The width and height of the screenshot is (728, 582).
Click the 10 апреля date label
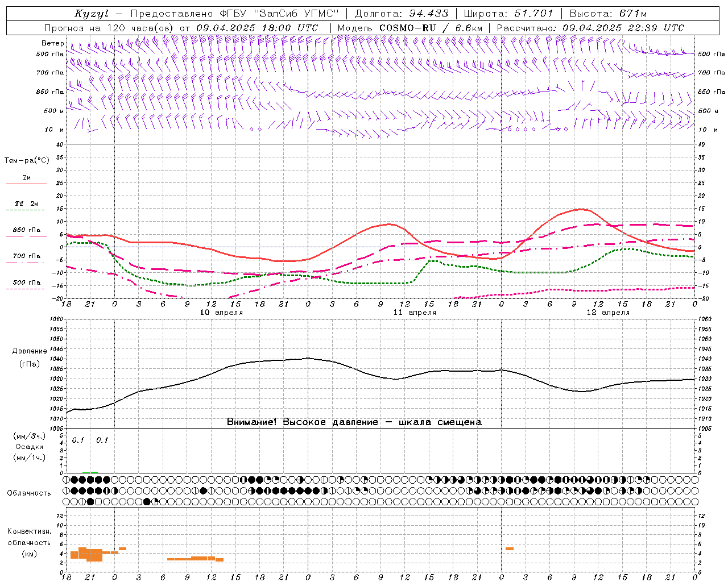[x=221, y=313]
